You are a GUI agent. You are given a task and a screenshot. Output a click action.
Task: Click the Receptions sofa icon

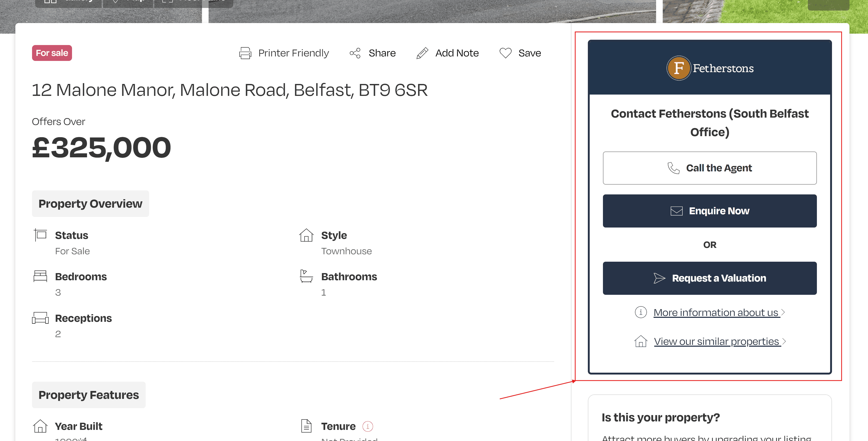tap(40, 318)
